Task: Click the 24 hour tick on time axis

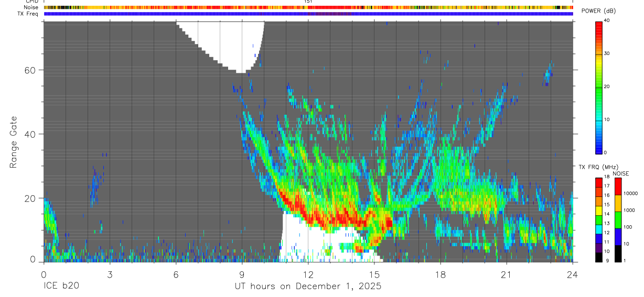Action: point(573,274)
